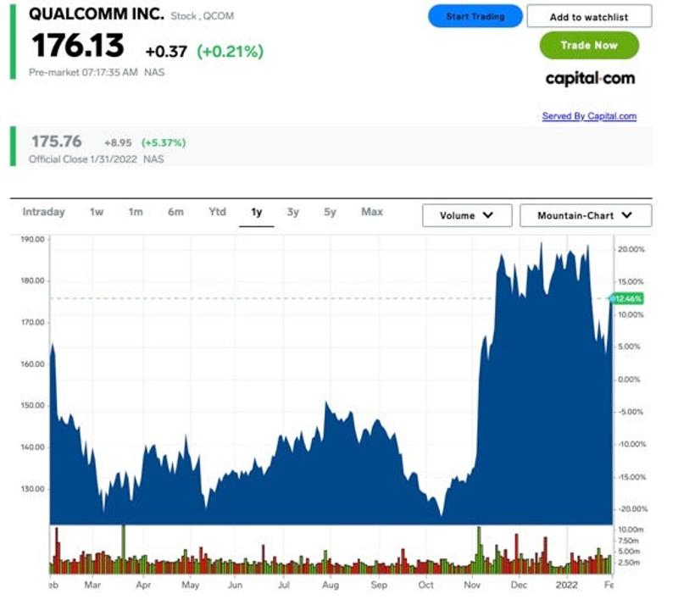Select the 6m time range tab

175,212
